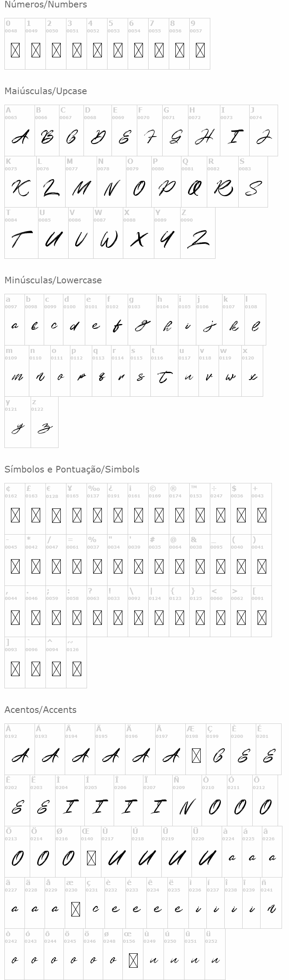This screenshot has height=980, width=289.
Task: Select the Ñ (0209) accent glyph
Action: pyautogui.click(x=187, y=807)
